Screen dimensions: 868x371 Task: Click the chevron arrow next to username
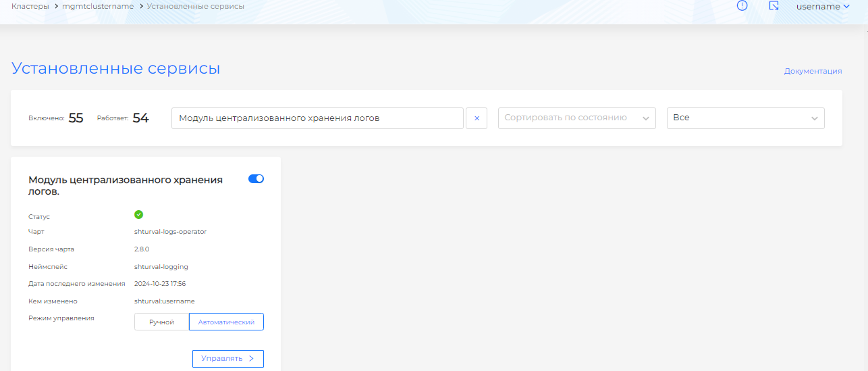point(846,7)
